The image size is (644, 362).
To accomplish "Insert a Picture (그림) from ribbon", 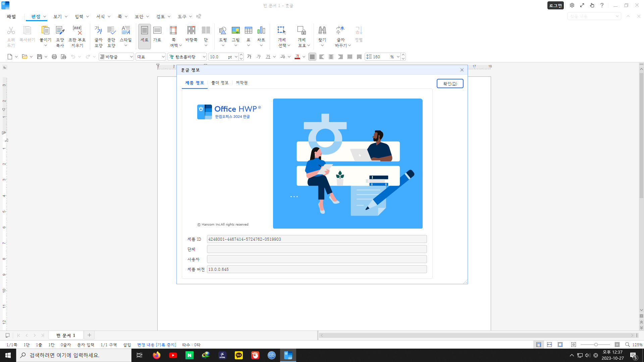I will (236, 31).
